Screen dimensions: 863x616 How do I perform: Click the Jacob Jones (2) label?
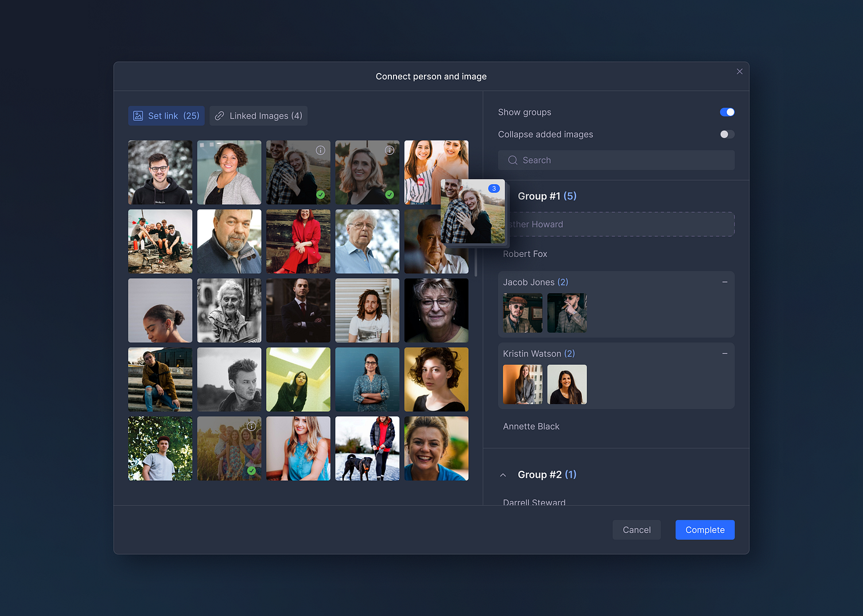(535, 282)
